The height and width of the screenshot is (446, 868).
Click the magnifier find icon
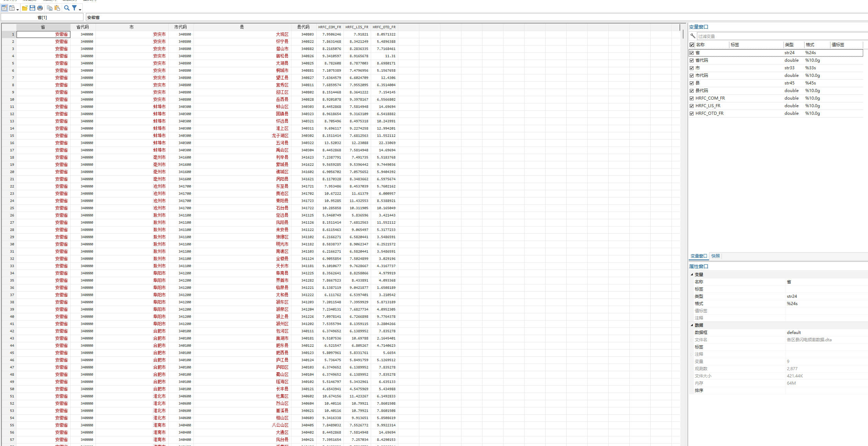click(x=67, y=8)
